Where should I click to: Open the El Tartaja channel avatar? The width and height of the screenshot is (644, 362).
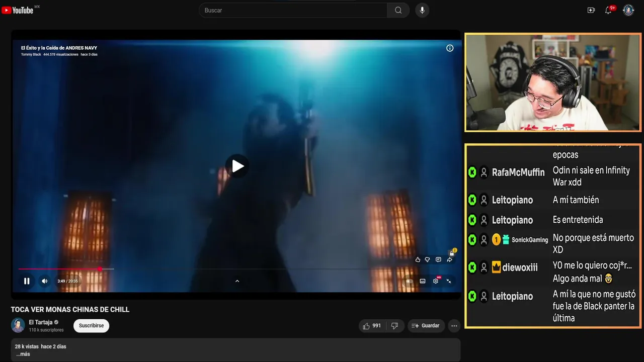tap(18, 325)
